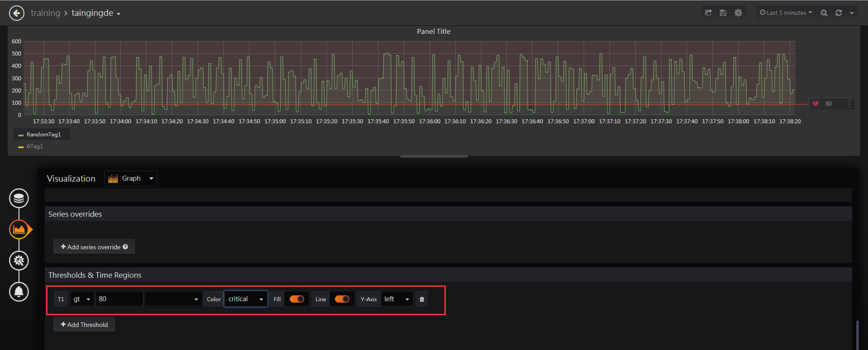This screenshot has width=868, height=350.
Task: Delete threshold T1 with the trash icon
Action: [422, 299]
